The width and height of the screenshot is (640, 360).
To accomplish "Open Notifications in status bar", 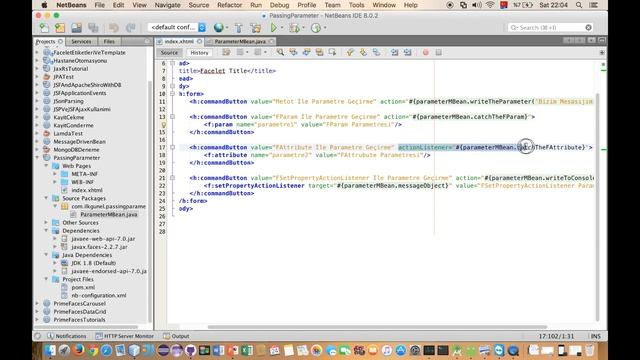I will pyautogui.click(x=66, y=336).
